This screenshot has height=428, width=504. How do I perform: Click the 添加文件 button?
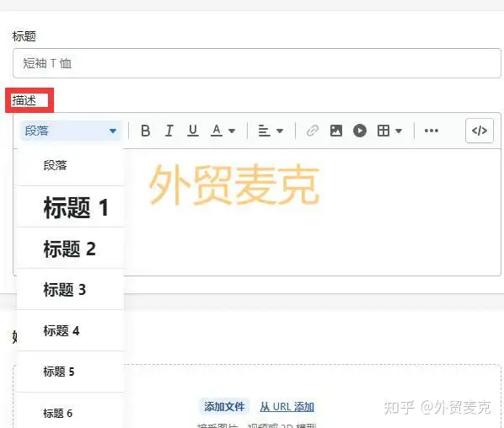(224, 406)
